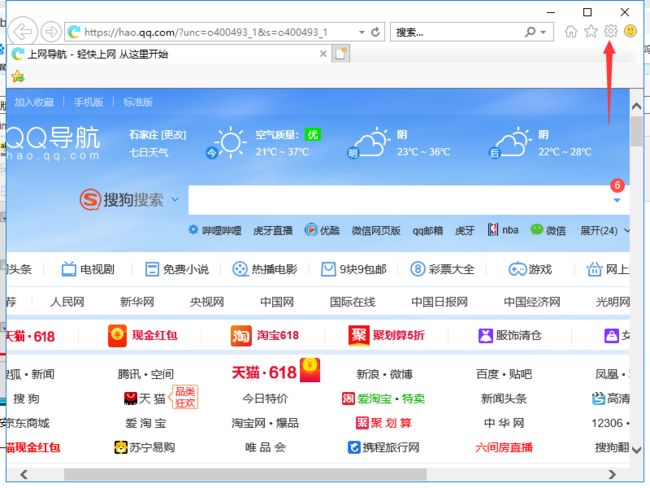The width and height of the screenshot is (650, 488).
Task: Click 服饰清仓 promo icon
Action: tap(485, 335)
